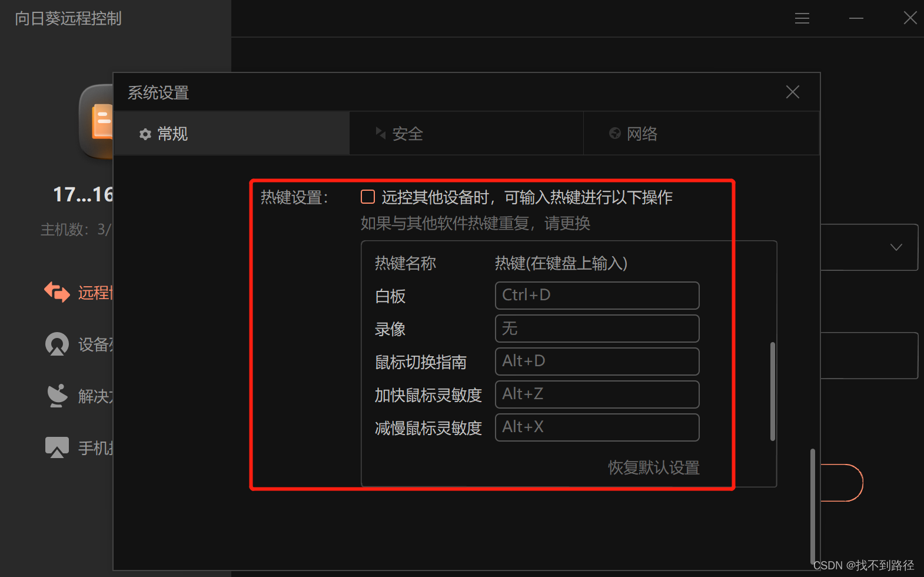Click the 手机 screen cast sidebar icon
This screenshot has width=924, height=577.
(57, 447)
